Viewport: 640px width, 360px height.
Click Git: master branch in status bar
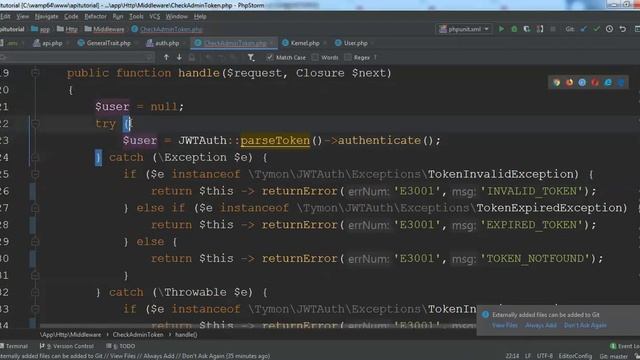click(613, 356)
